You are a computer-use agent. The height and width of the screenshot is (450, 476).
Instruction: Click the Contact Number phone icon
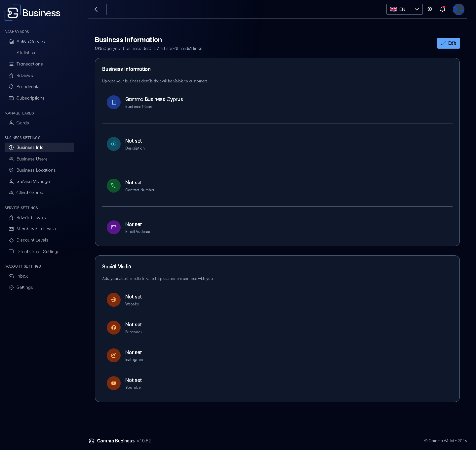tap(114, 186)
